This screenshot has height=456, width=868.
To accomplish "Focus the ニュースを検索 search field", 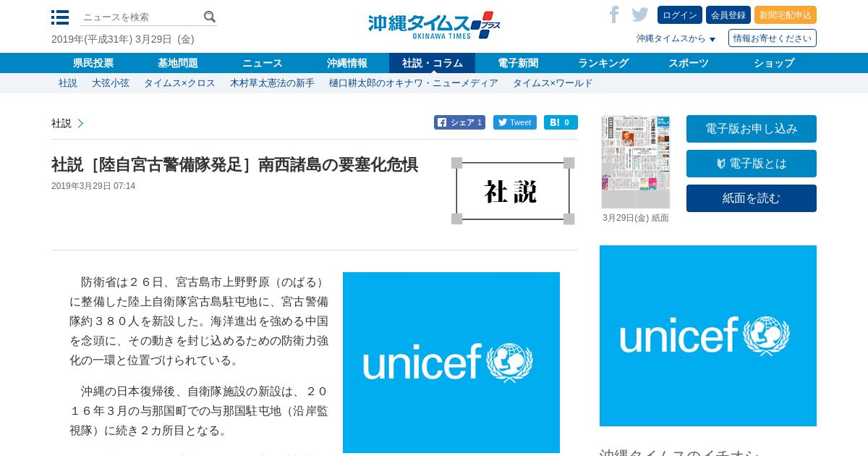I will [140, 17].
